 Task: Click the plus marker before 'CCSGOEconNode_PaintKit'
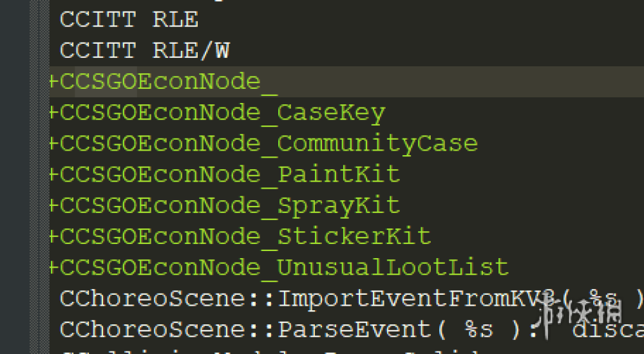[x=53, y=175]
